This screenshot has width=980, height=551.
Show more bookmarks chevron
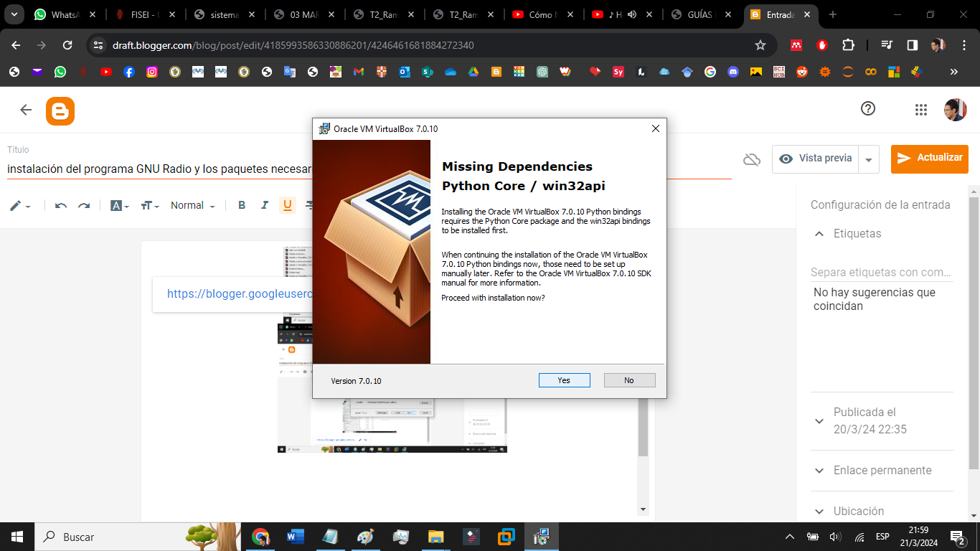953,72
